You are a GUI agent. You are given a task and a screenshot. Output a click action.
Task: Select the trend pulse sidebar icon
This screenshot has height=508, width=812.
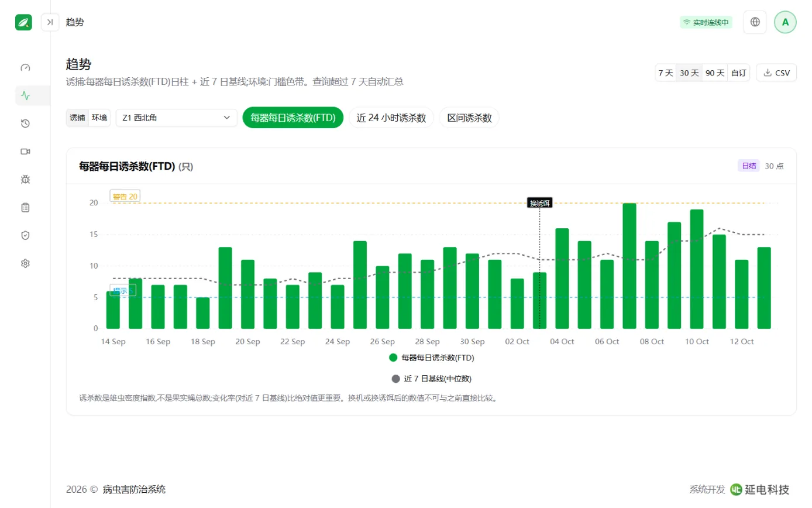[x=25, y=95]
